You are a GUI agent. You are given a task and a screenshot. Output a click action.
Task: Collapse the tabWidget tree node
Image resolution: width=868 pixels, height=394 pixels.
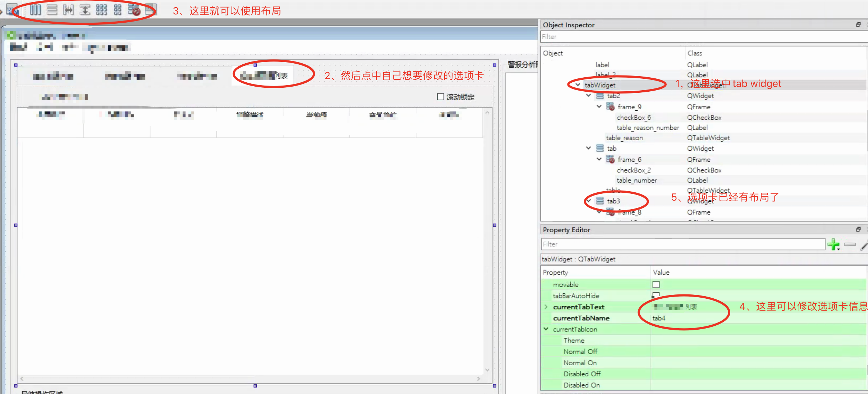[x=577, y=85]
